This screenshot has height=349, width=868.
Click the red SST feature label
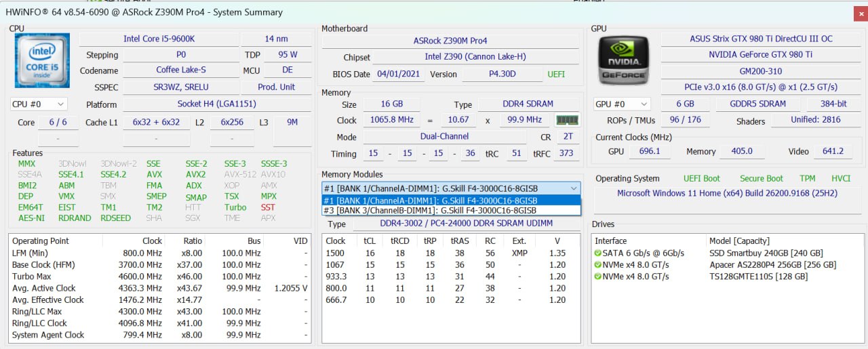coord(268,207)
